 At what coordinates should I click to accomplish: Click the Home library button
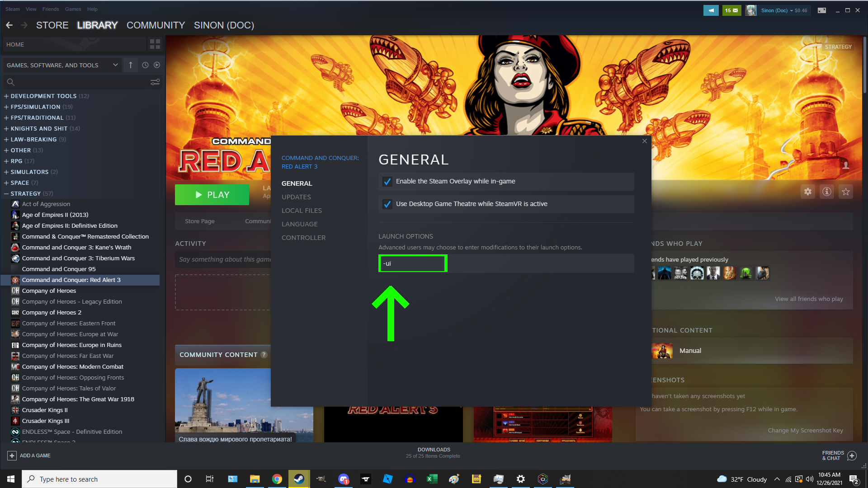tap(74, 44)
